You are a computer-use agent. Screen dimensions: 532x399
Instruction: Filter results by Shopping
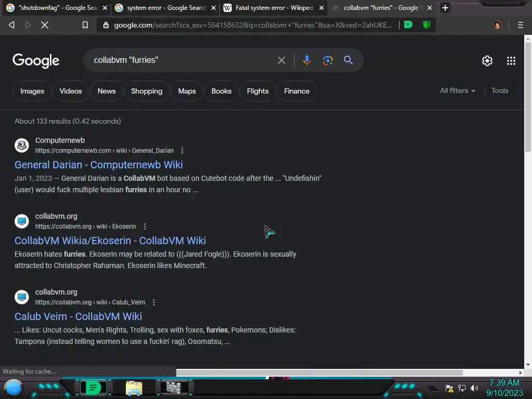147,91
